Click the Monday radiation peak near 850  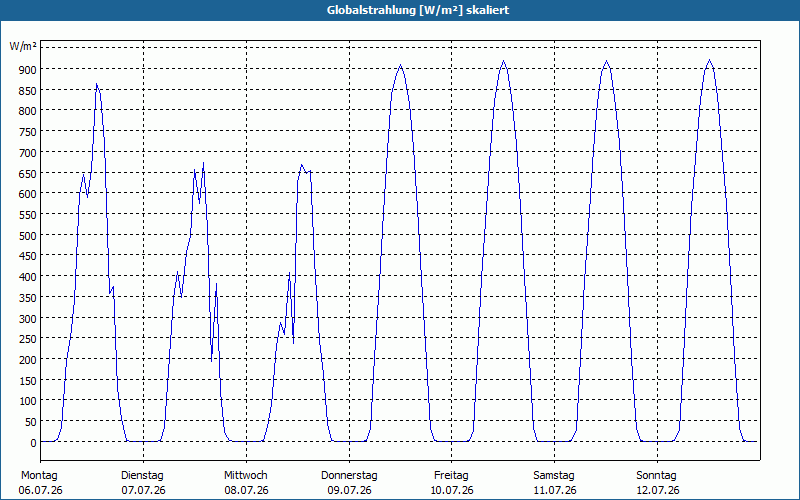96,85
